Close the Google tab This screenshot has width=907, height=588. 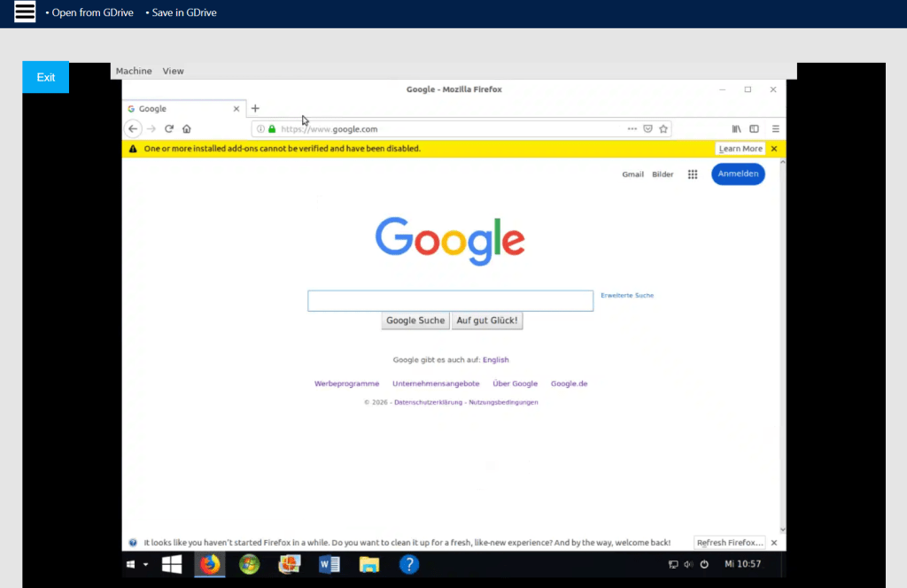pos(236,109)
